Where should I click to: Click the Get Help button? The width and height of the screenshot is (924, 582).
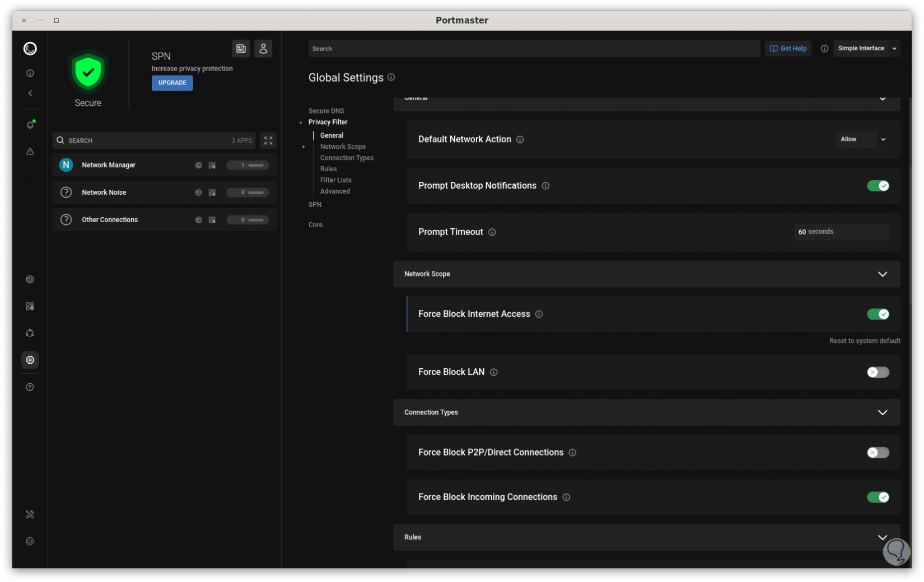click(x=788, y=49)
